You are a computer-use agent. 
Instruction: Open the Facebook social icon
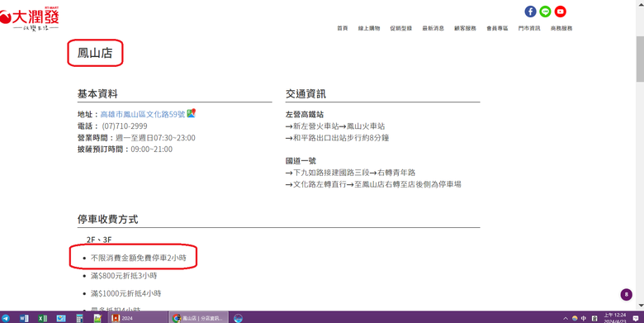point(530,12)
